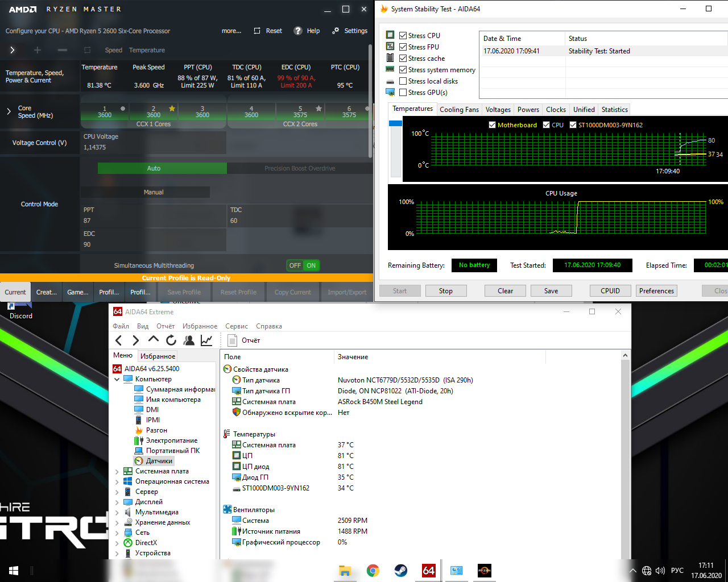
Task: Open File Explorer from taskbar
Action: (345, 570)
